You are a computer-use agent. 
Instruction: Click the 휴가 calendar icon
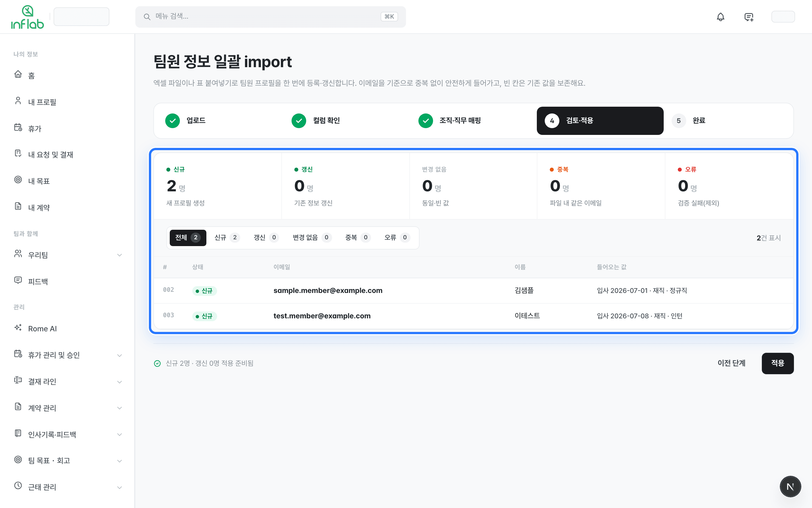coord(18,127)
